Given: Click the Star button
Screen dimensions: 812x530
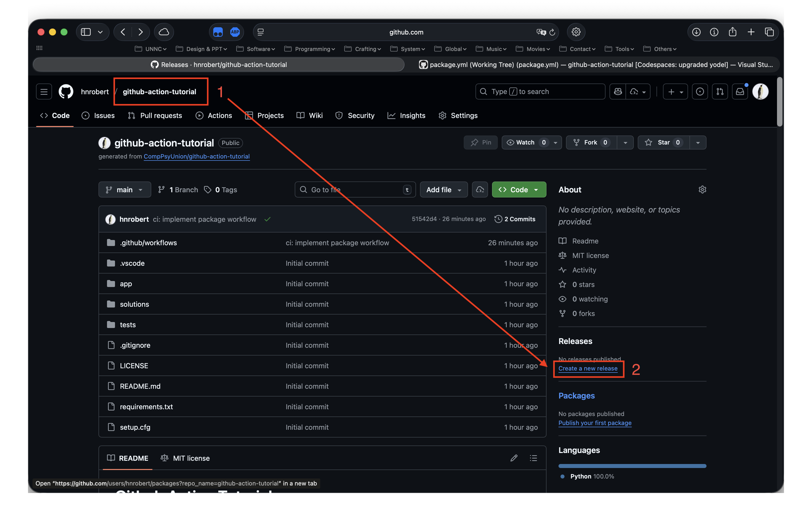Looking at the screenshot, I should [663, 142].
